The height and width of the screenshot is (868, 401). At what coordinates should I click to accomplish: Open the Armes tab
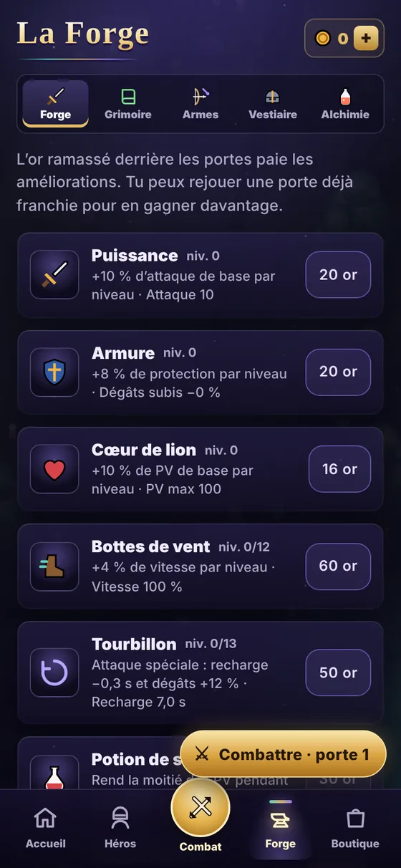click(200, 104)
